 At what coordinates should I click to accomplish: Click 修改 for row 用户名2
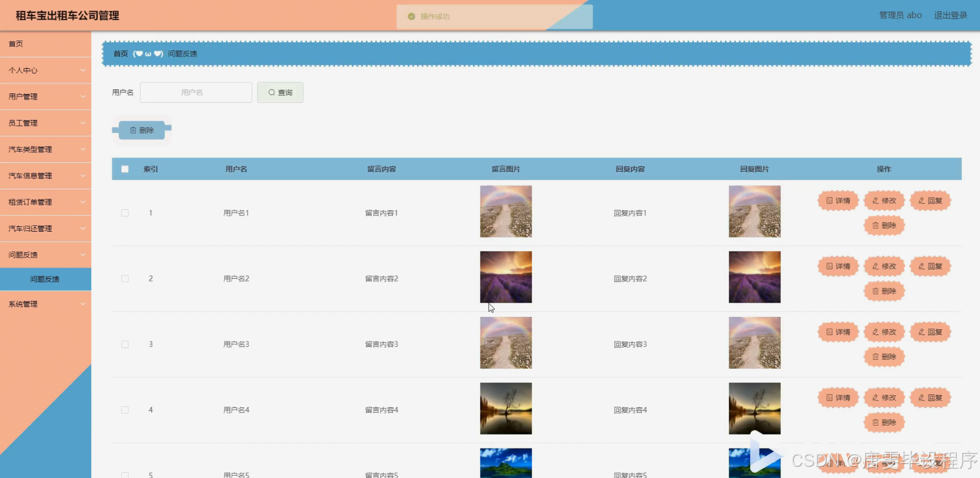884,267
